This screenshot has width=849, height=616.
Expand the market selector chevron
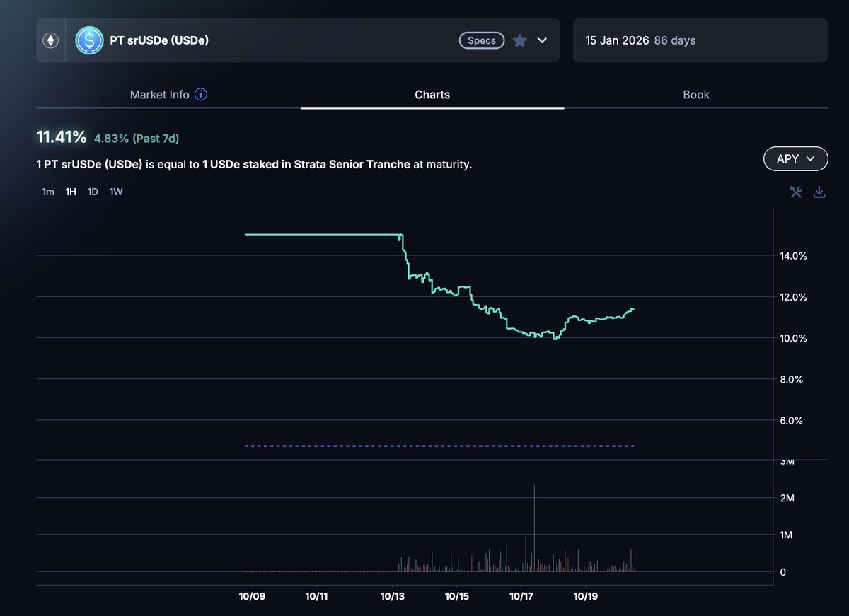[x=543, y=40]
